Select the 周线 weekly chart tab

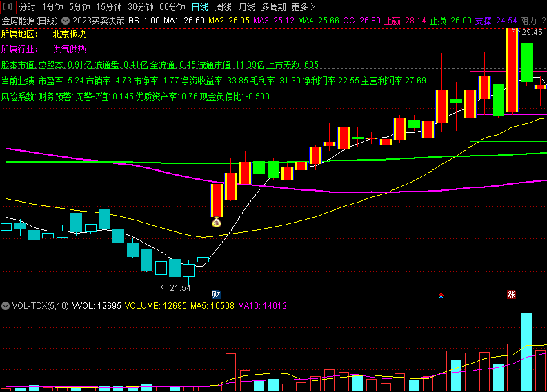coord(223,7)
